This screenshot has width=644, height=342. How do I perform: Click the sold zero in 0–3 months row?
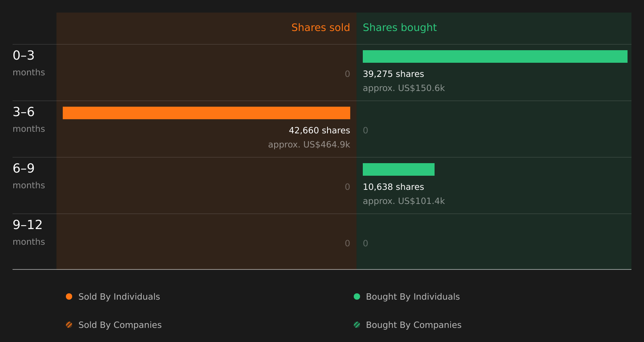tap(347, 74)
